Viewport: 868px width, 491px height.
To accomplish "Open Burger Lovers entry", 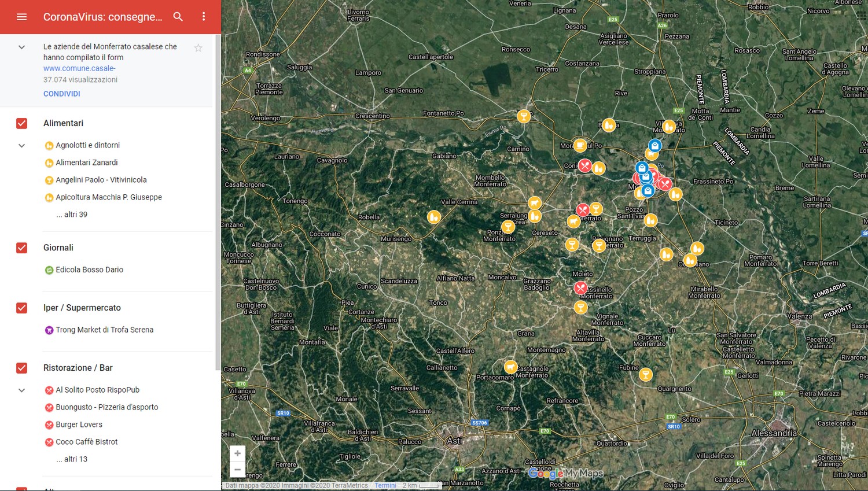I will 79,424.
